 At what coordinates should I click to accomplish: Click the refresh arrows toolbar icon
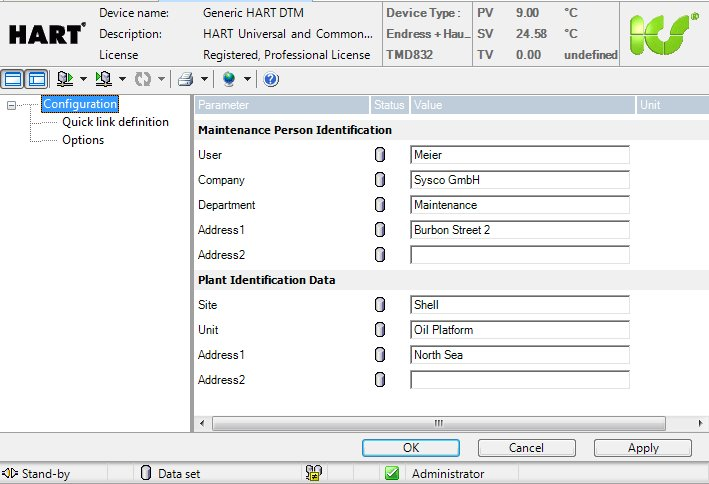142,79
